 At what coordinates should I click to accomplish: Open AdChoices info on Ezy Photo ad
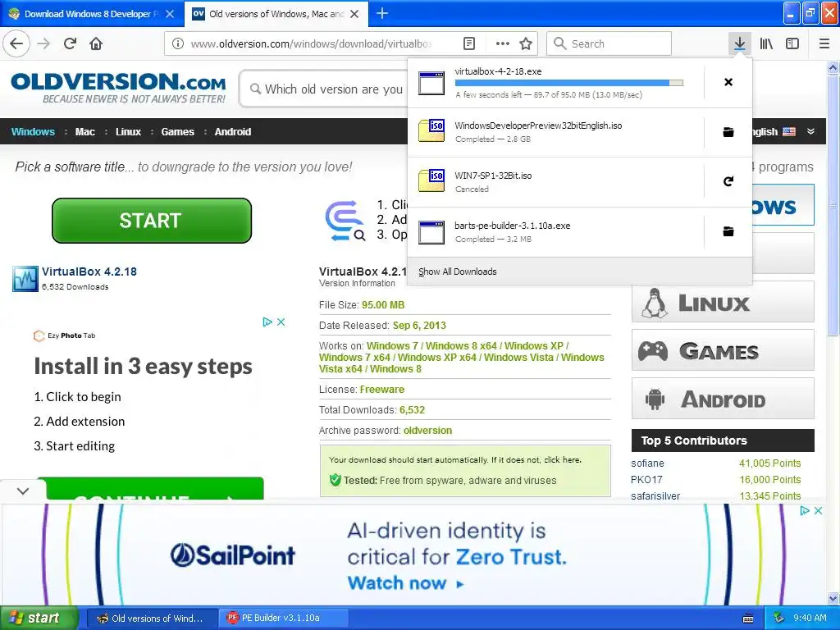tap(267, 322)
